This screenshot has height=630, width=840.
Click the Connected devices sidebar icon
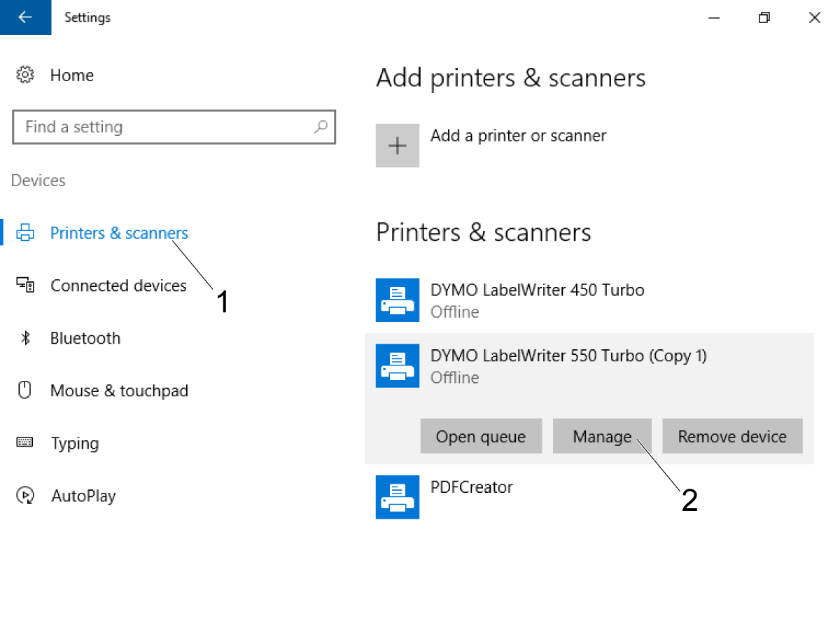tap(25, 285)
